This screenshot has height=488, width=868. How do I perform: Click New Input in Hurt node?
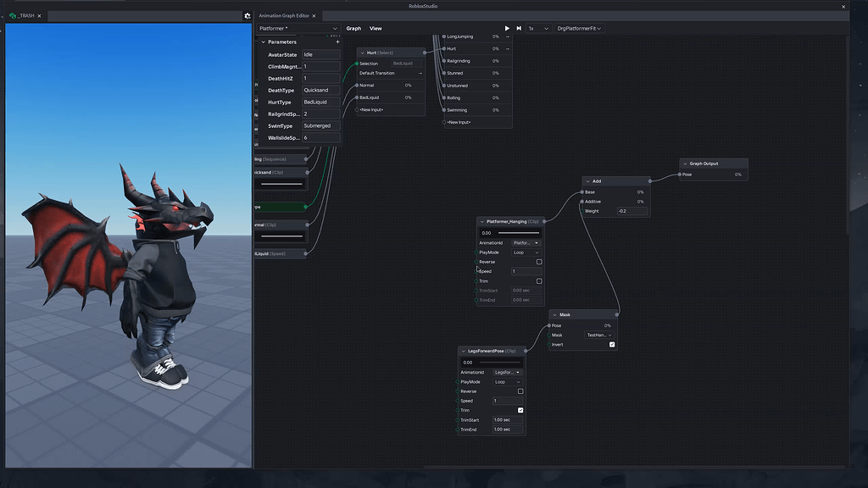371,109
